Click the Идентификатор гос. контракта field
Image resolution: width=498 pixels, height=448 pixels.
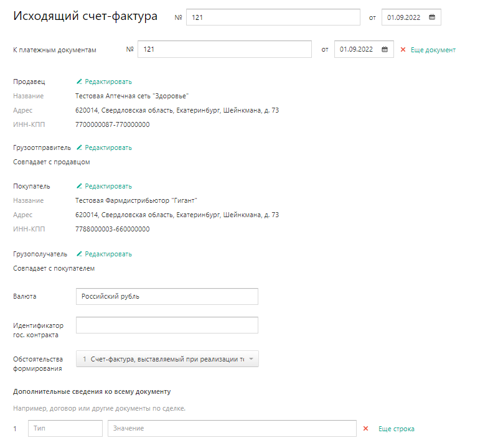tap(166, 325)
